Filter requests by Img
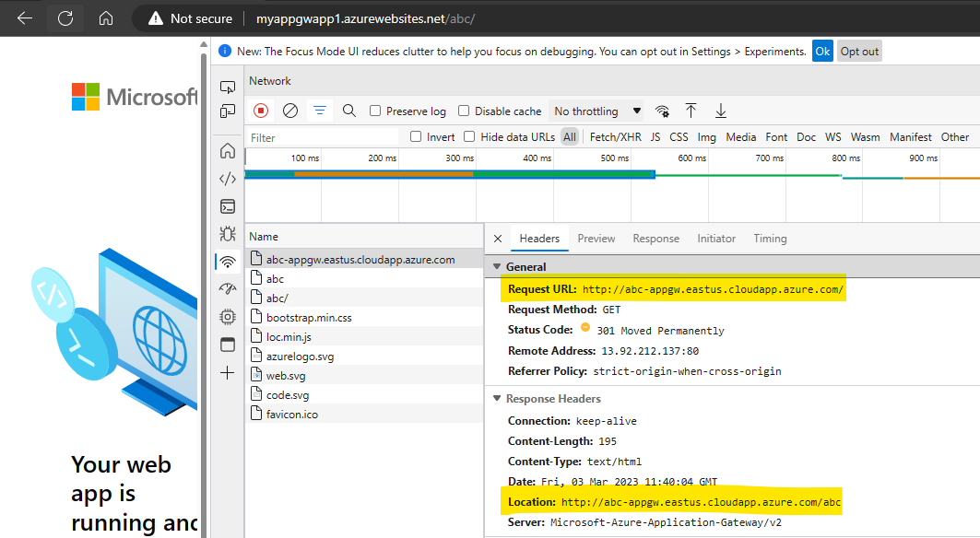This screenshot has width=980, height=538. point(706,137)
